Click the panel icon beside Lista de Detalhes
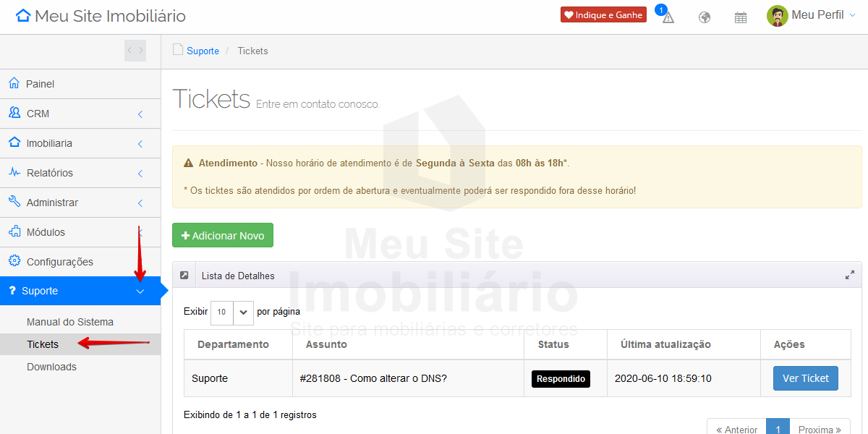 tap(184, 276)
